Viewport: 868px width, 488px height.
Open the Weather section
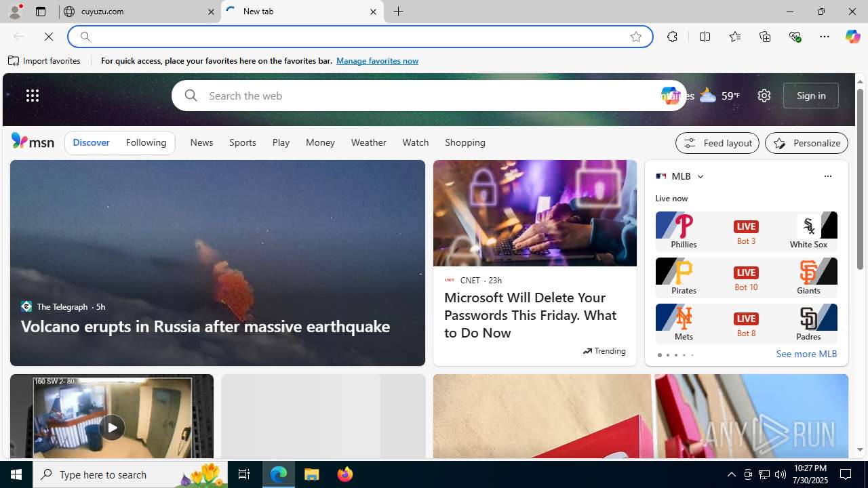[x=369, y=143]
